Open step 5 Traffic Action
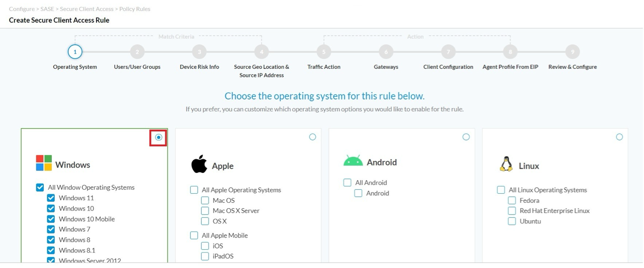The image size is (644, 268). (x=324, y=52)
